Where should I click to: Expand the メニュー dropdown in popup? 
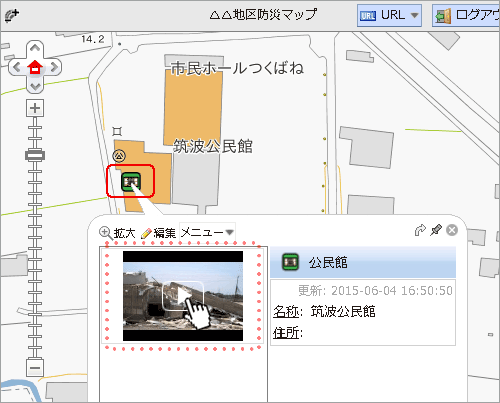coord(207,232)
